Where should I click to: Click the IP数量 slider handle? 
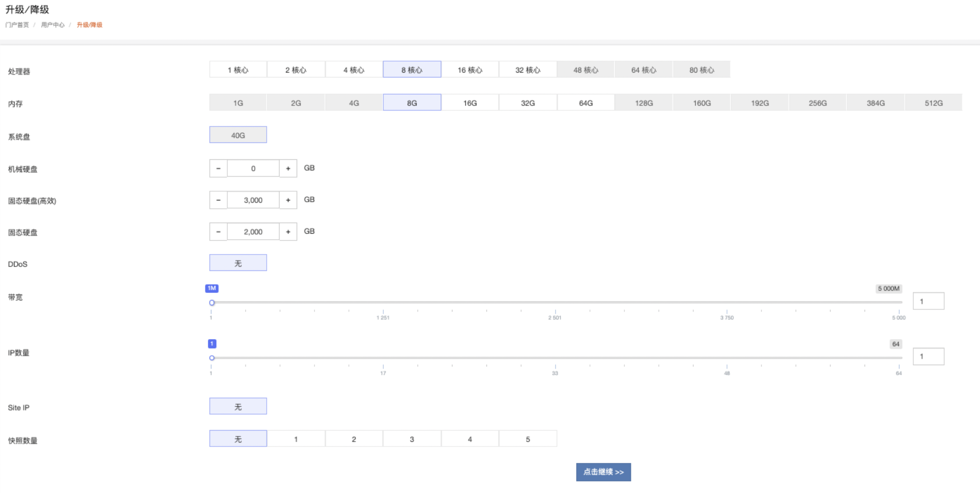tap(212, 358)
